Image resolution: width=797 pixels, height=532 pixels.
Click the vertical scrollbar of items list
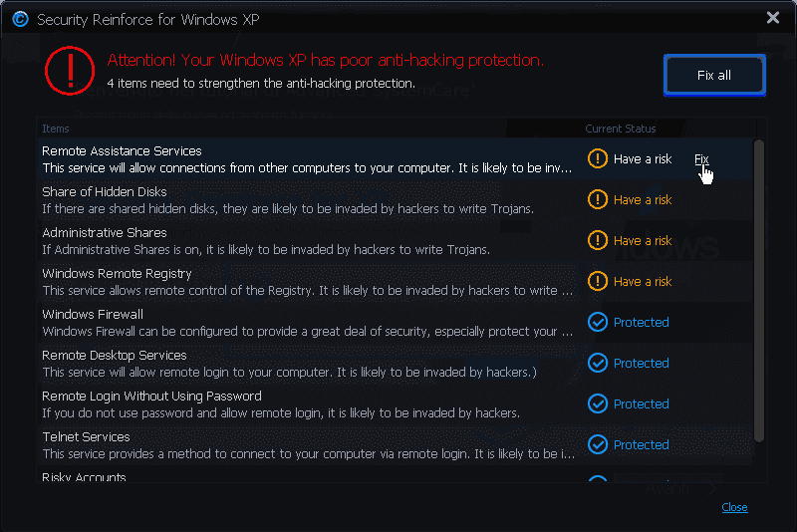759,289
